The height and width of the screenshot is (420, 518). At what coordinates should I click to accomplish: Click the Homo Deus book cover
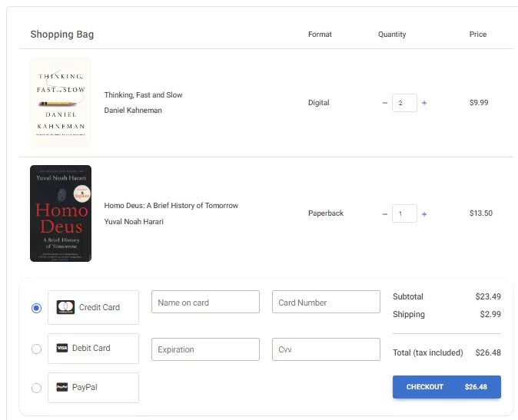[61, 213]
